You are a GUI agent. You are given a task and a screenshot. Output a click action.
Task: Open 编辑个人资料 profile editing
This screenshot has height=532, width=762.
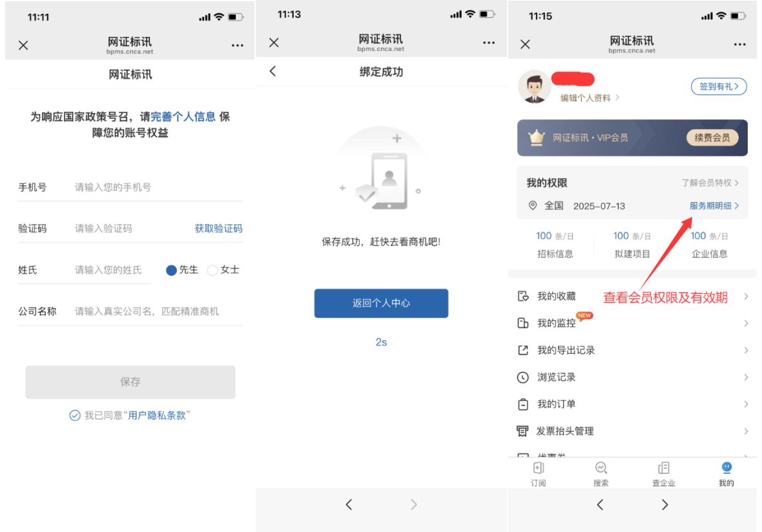coord(589,98)
